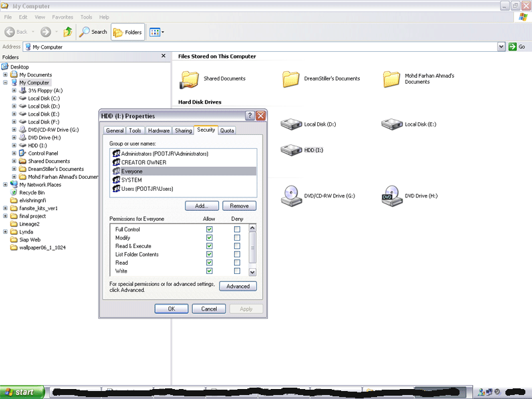Select Mohd Farhan Ahmad's Documents folder icon
This screenshot has width=532, height=399.
(391, 79)
